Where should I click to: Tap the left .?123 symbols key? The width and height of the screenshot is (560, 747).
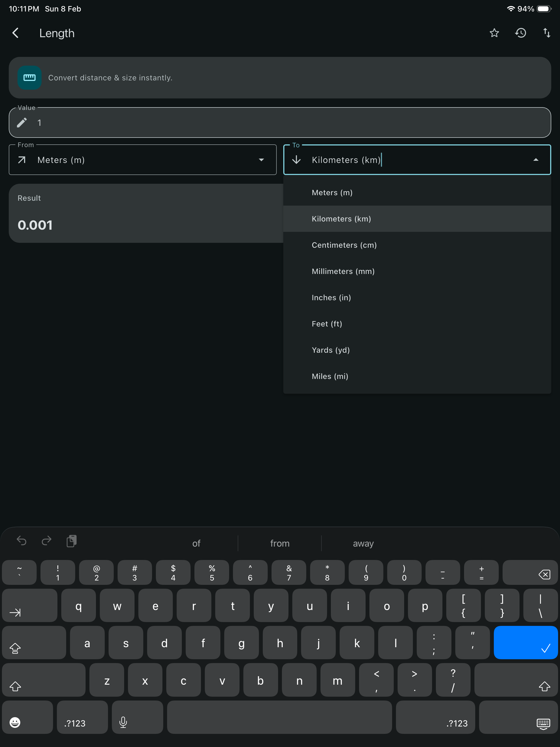point(82,717)
